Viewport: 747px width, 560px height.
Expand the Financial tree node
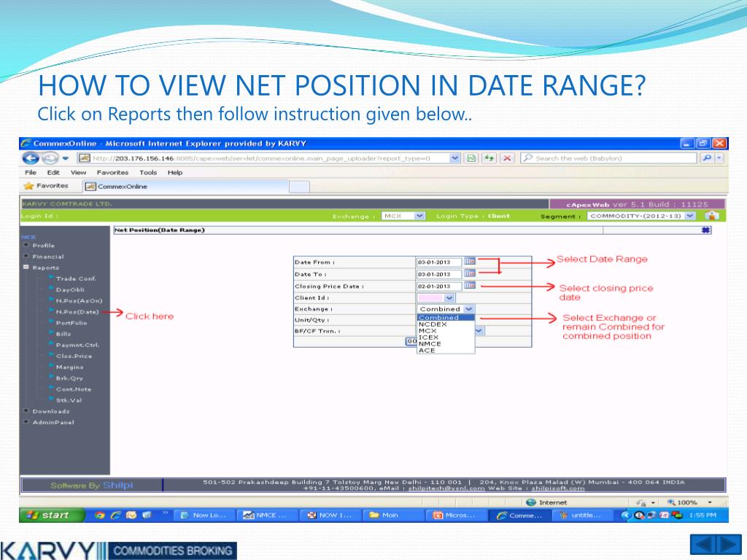pos(26,256)
